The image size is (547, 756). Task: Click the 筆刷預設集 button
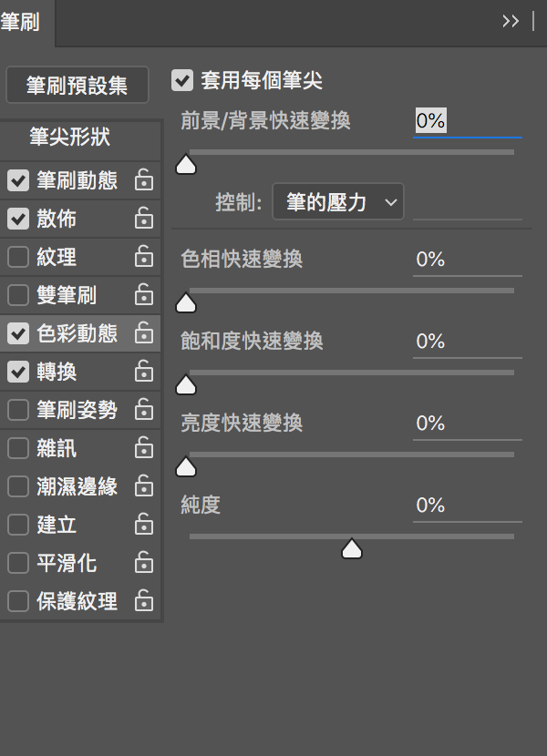pos(77,86)
